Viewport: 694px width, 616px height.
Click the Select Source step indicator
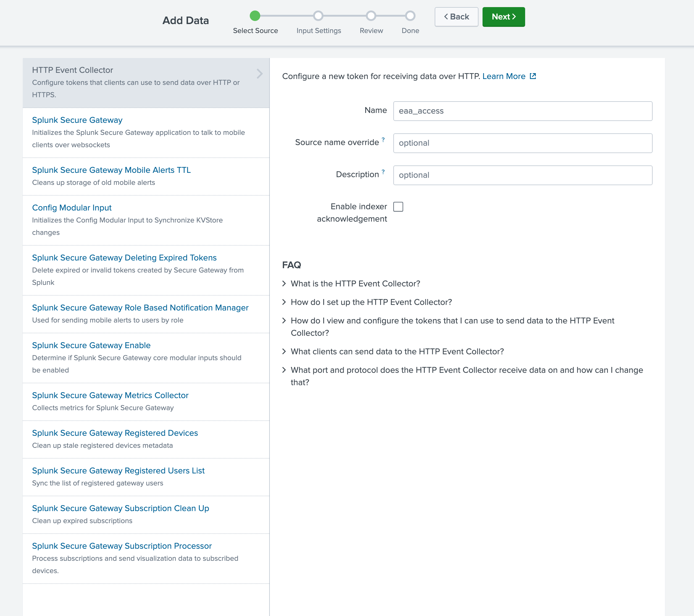pyautogui.click(x=255, y=16)
